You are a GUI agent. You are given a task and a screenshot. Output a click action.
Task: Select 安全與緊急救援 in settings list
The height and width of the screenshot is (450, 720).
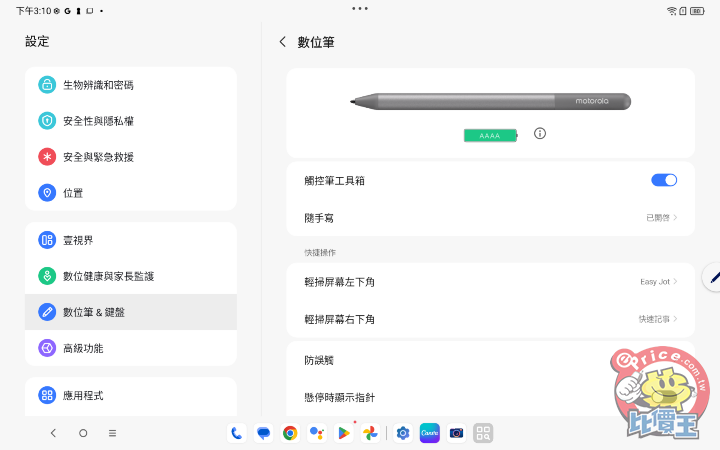pos(131,157)
